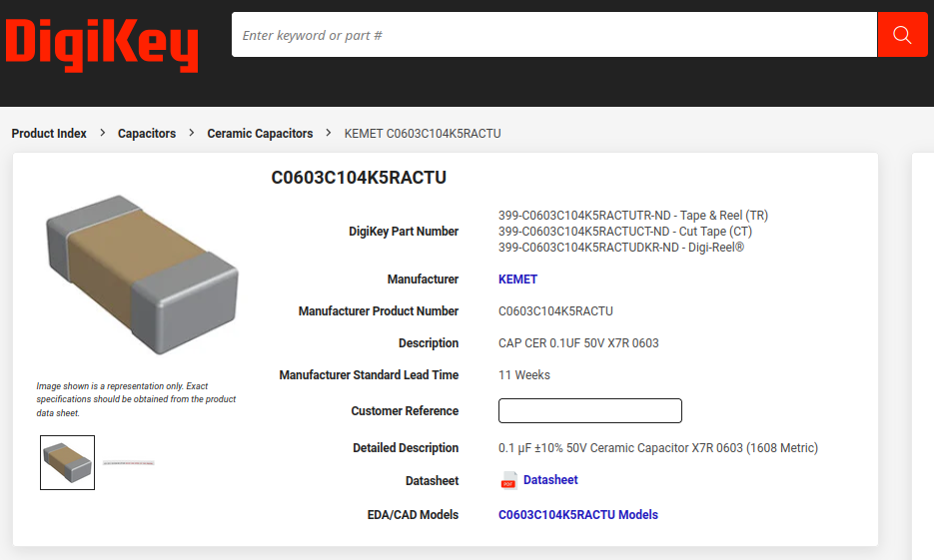934x560 pixels.
Task: Open Ceramic Capacitors breadcrumb
Action: point(260,134)
